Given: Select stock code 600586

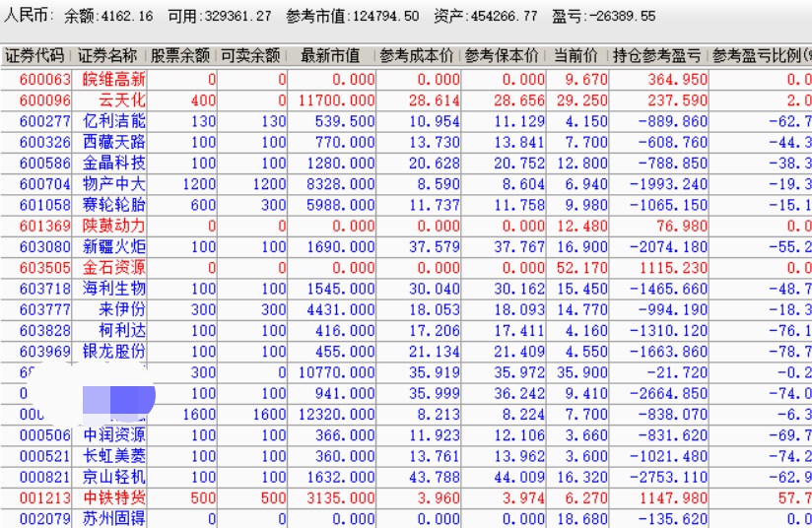Looking at the screenshot, I should pos(45,164).
